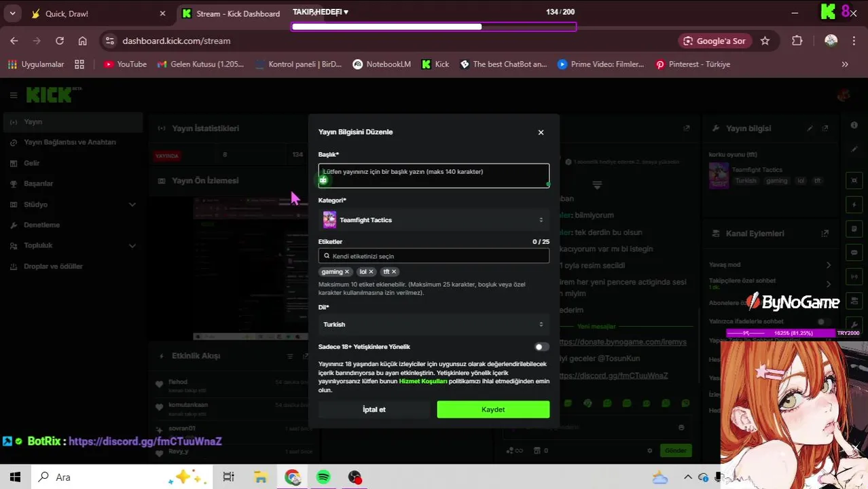Open Spotify from the taskbar
Viewport: 868px width, 489px height.
(x=323, y=477)
